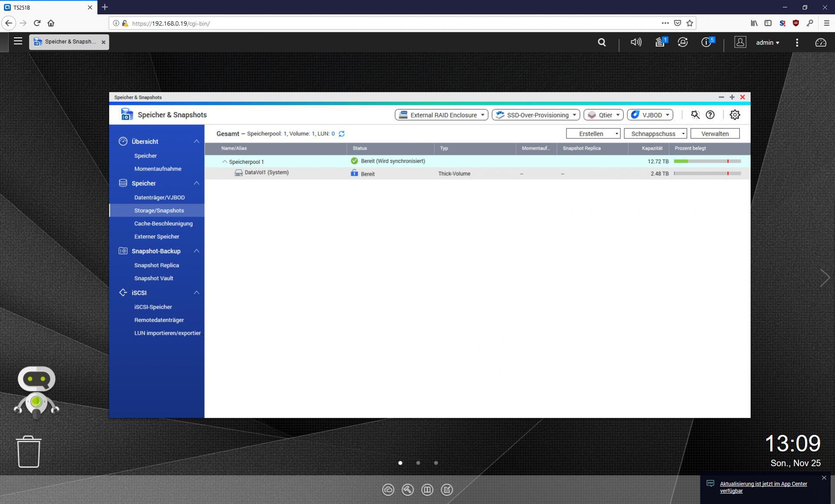
Task: Close the Speicher & Snapshots taskbar tab
Action: [x=103, y=42]
